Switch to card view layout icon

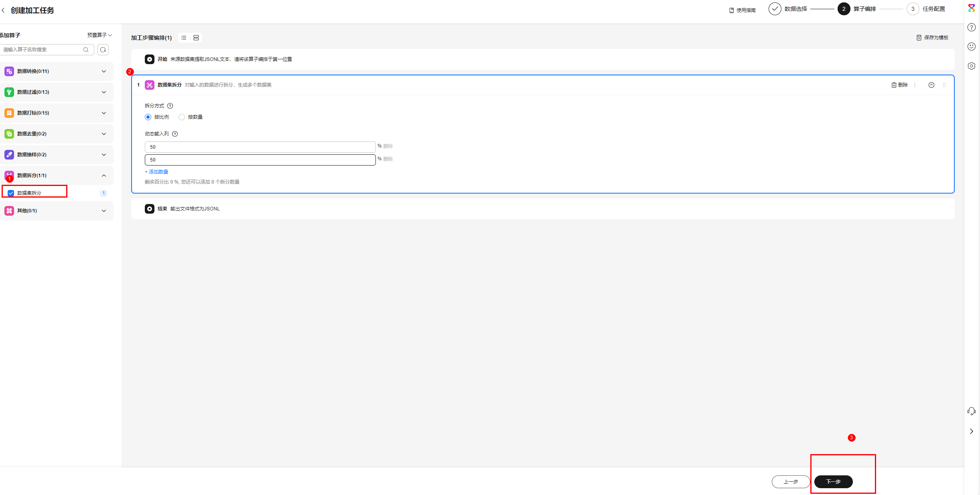(x=196, y=38)
